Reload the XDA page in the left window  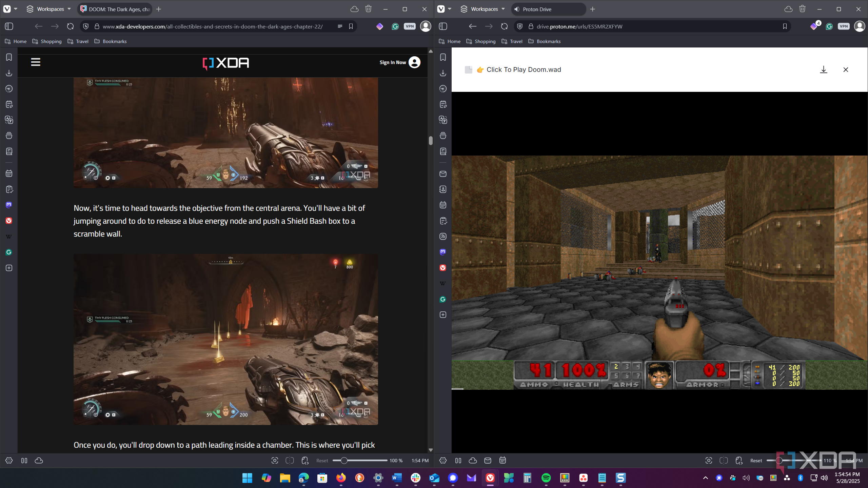(70, 26)
